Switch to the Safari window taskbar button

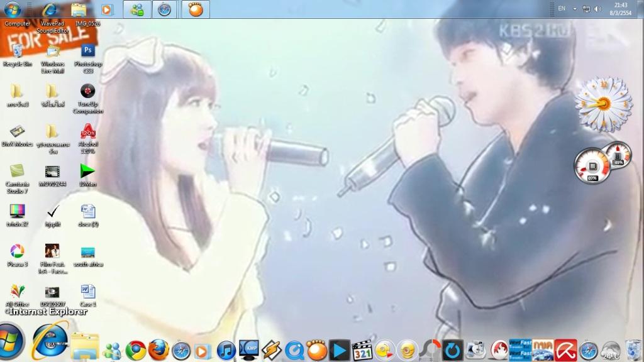[164, 9]
